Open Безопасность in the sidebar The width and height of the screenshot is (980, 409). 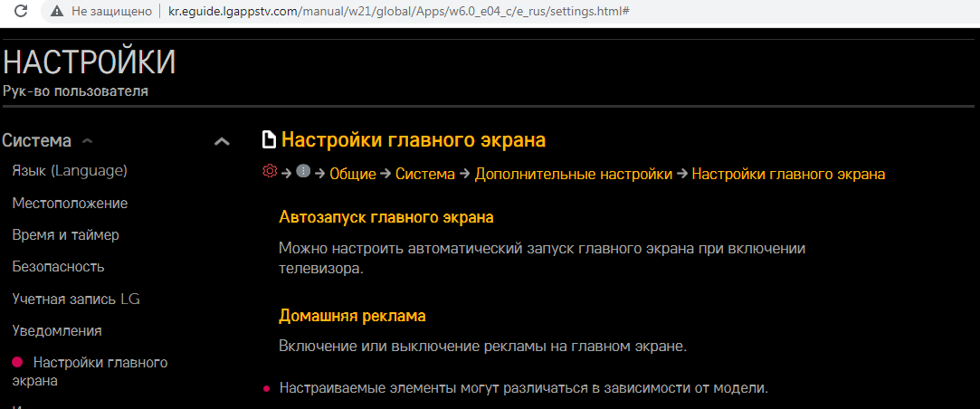pos(58,267)
